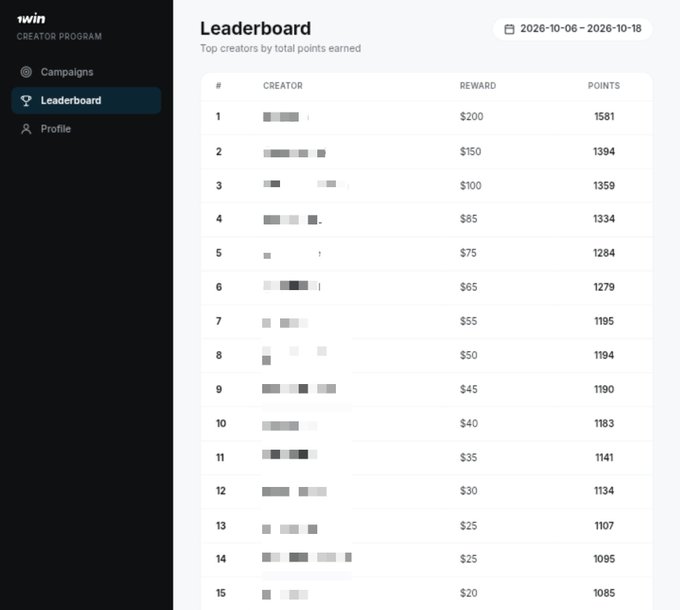Click the $20 reward cell

pos(468,593)
